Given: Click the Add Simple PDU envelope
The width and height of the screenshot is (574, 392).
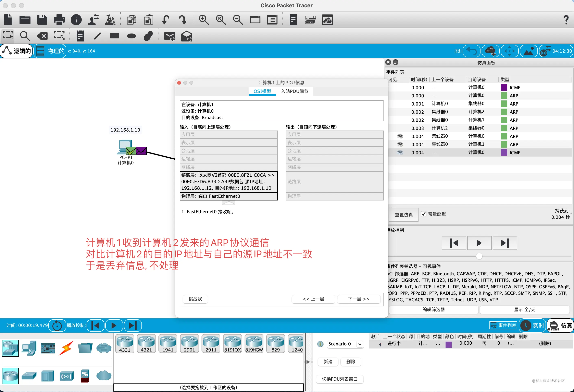Looking at the screenshot, I should click(170, 36).
